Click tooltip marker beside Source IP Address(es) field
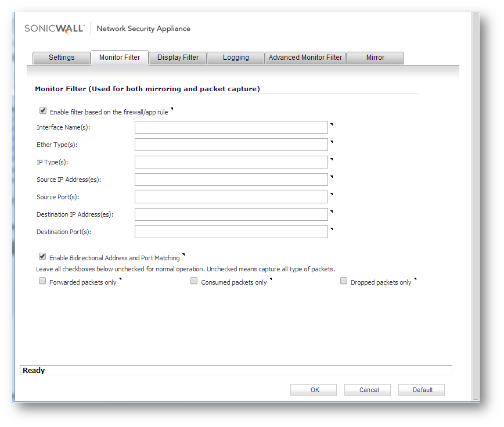Viewport: 504px width, 427px height. point(332,177)
